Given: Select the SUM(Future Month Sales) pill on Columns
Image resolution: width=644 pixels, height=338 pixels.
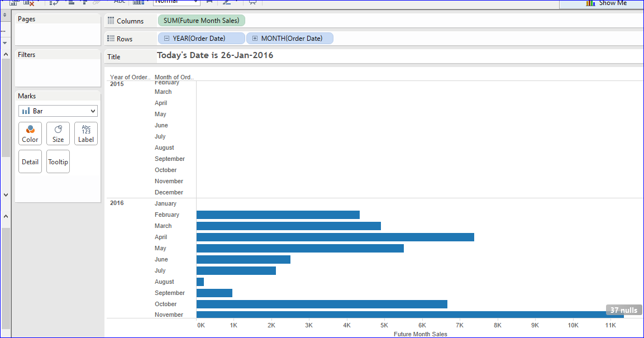Looking at the screenshot, I should [202, 20].
